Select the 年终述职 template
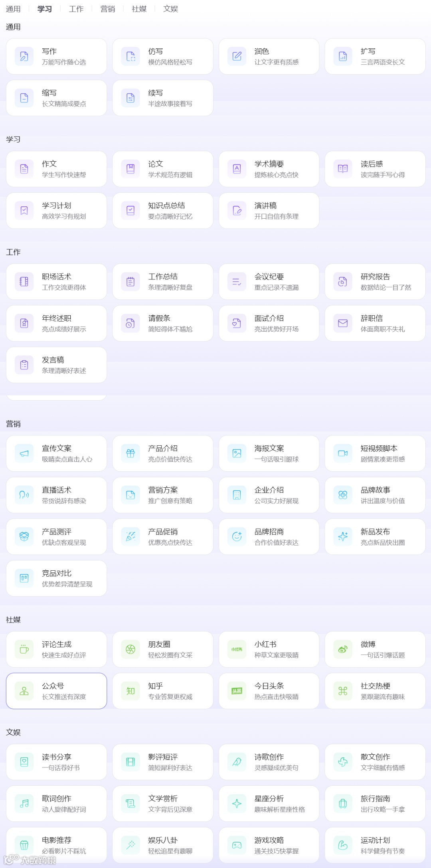The height and width of the screenshot is (868, 431). click(x=56, y=323)
